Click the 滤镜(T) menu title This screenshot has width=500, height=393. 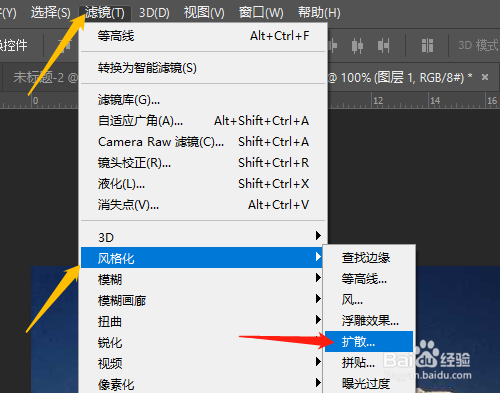click(x=105, y=13)
